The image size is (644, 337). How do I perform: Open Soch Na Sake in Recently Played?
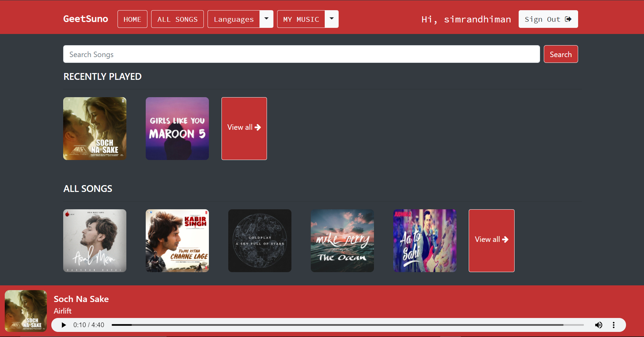click(x=95, y=128)
